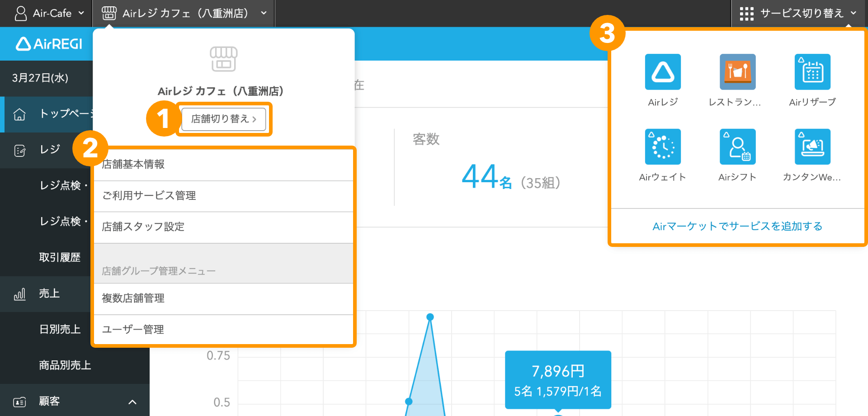
Task: Click the 3月27日(水) date in sidebar
Action: (40, 78)
